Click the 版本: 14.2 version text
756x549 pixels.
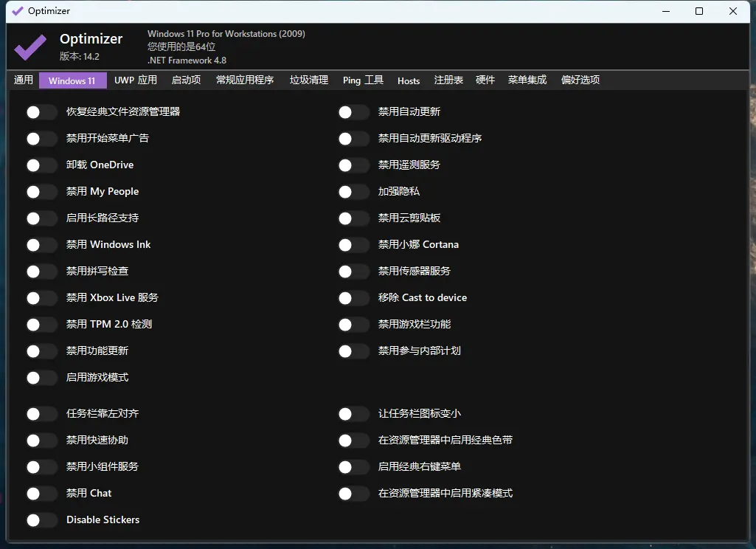pos(80,56)
